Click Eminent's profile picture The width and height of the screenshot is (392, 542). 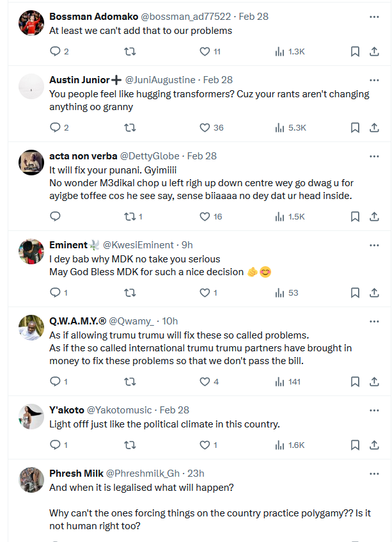pyautogui.click(x=31, y=251)
